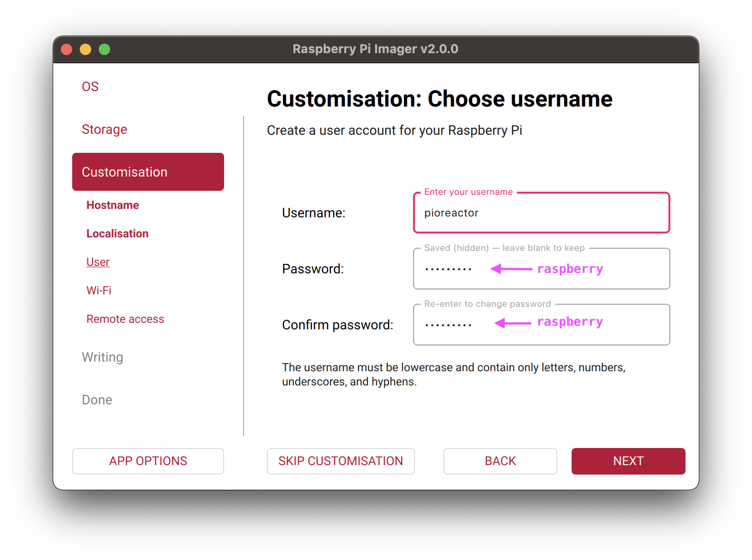Select the User sub-step
This screenshot has height=560, width=752.
point(98,262)
